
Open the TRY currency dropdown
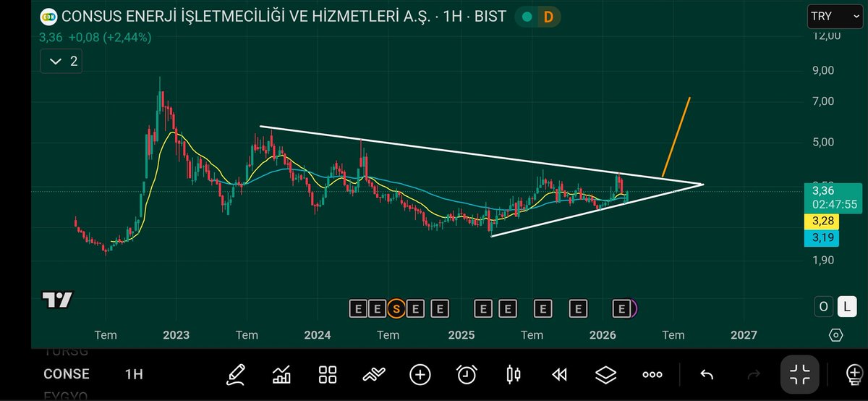point(835,16)
